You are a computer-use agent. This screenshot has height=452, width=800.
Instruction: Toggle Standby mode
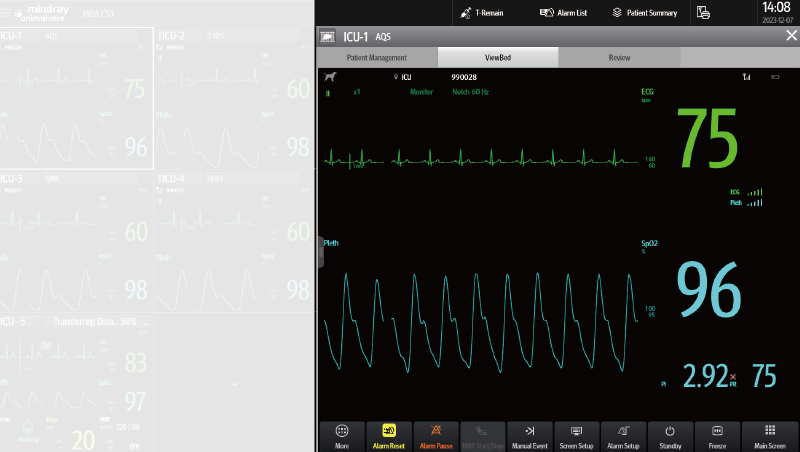click(670, 435)
